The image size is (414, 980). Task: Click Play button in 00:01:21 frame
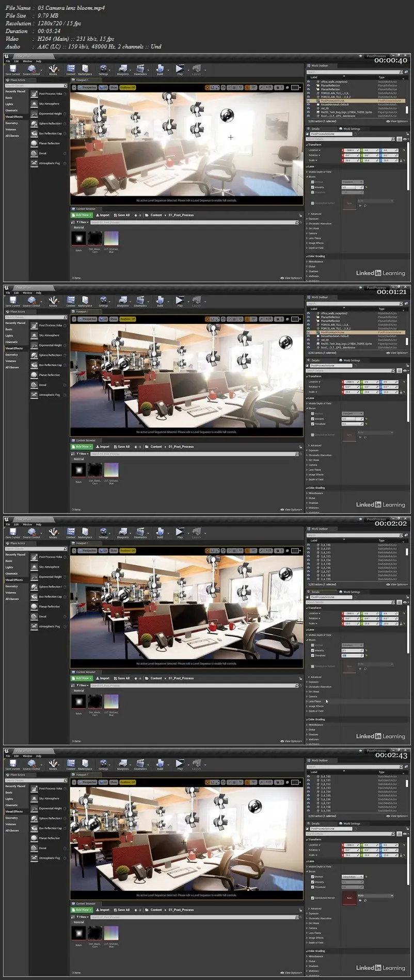180,301
